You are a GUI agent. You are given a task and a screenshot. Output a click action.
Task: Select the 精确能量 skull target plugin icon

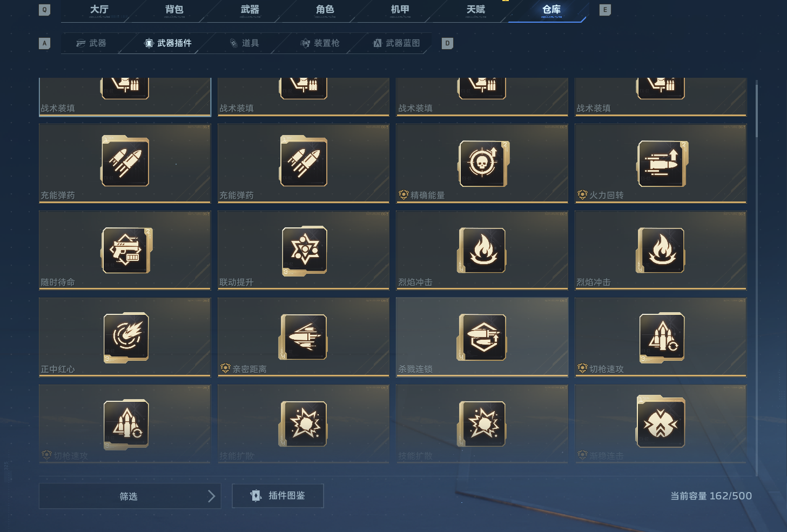click(x=482, y=163)
